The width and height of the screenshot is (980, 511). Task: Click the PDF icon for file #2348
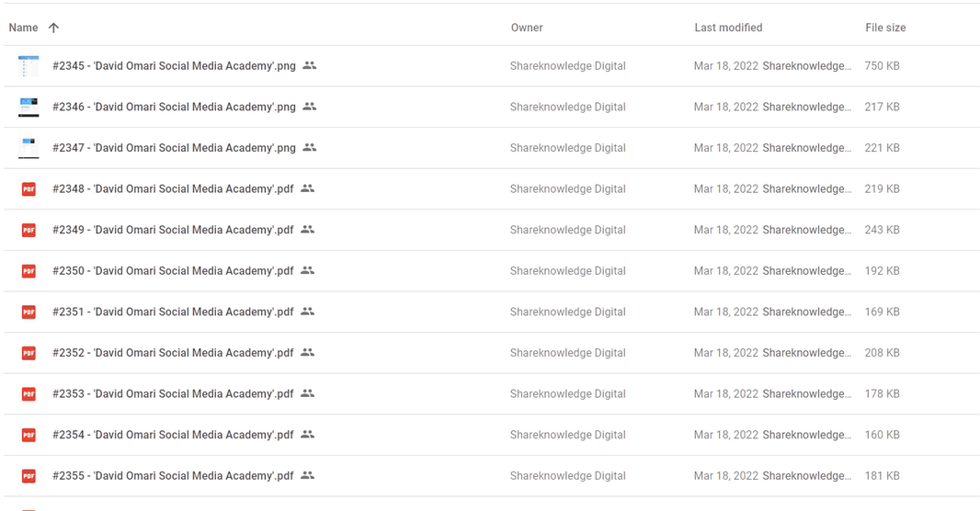[28, 188]
